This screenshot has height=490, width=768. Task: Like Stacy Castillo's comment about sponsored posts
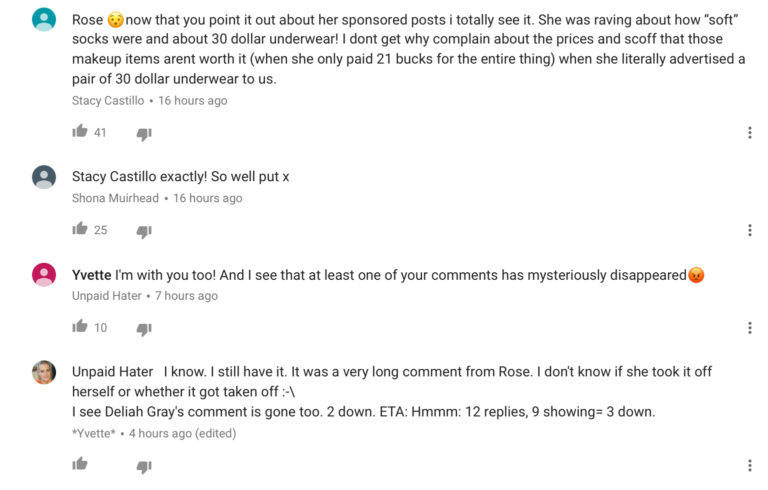click(x=80, y=132)
